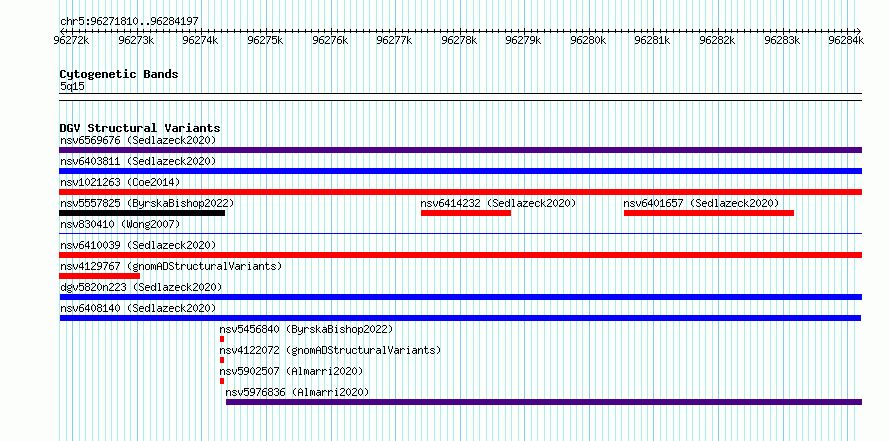The width and height of the screenshot is (890, 441).
Task: Select the purple nsv6569676 variant bar
Action: [460, 150]
